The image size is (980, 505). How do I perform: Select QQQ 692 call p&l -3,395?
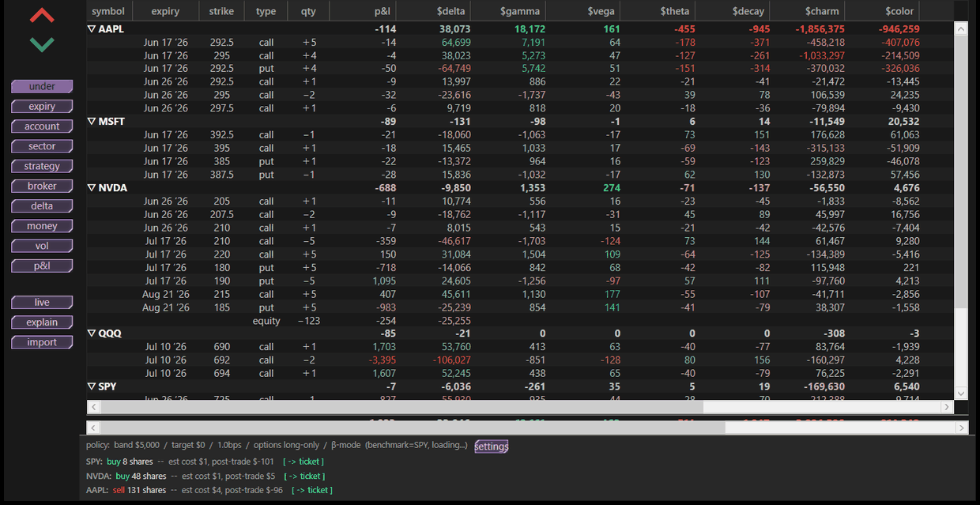tap(381, 360)
